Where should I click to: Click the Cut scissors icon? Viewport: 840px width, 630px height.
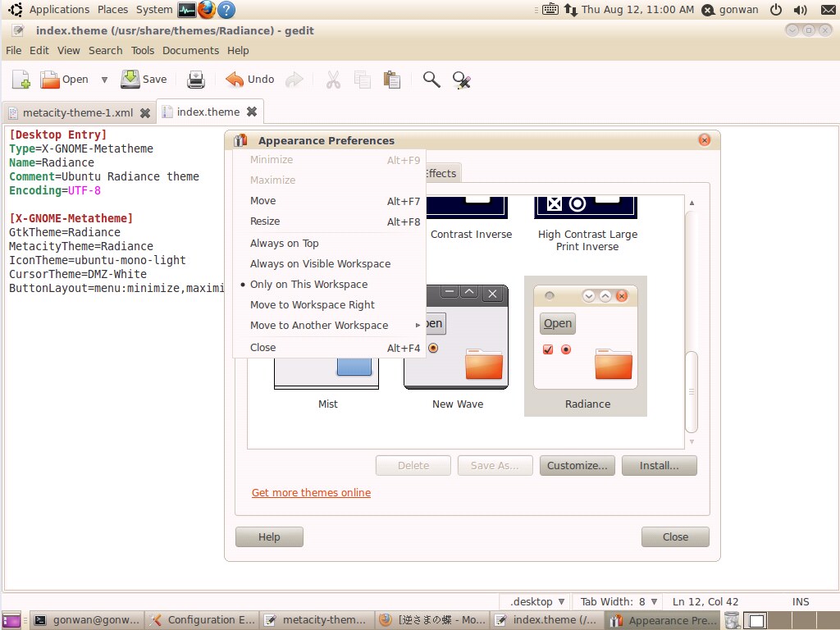point(333,80)
